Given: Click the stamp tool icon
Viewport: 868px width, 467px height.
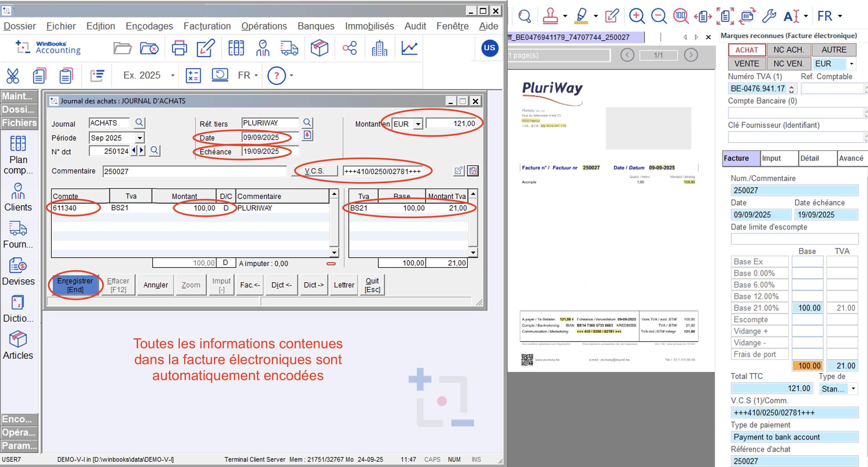Looking at the screenshot, I should tap(550, 16).
